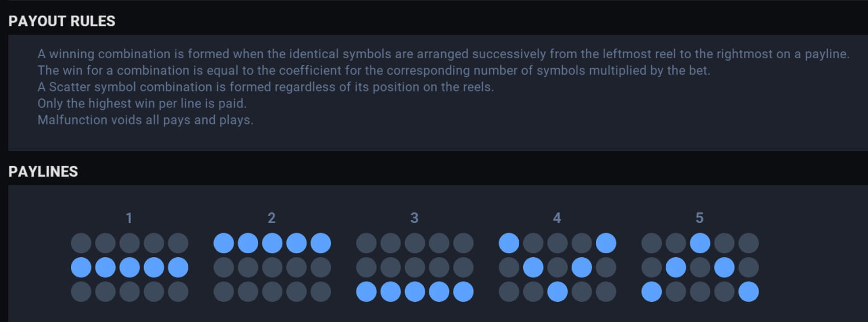Select payline 1 middle-row center blue dot
The height and width of the screenshot is (322, 868).
pyautogui.click(x=130, y=268)
